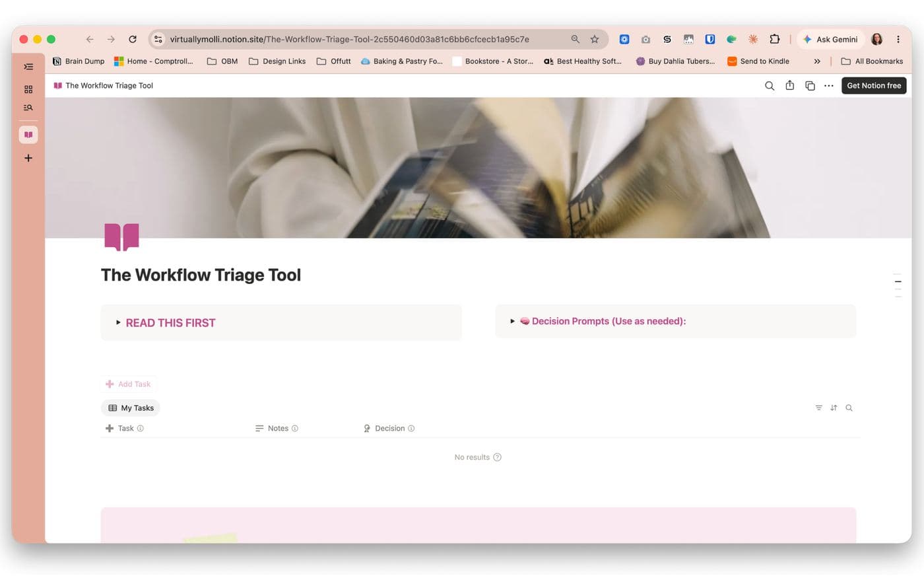Open the OBM bookmarks folder

222,61
